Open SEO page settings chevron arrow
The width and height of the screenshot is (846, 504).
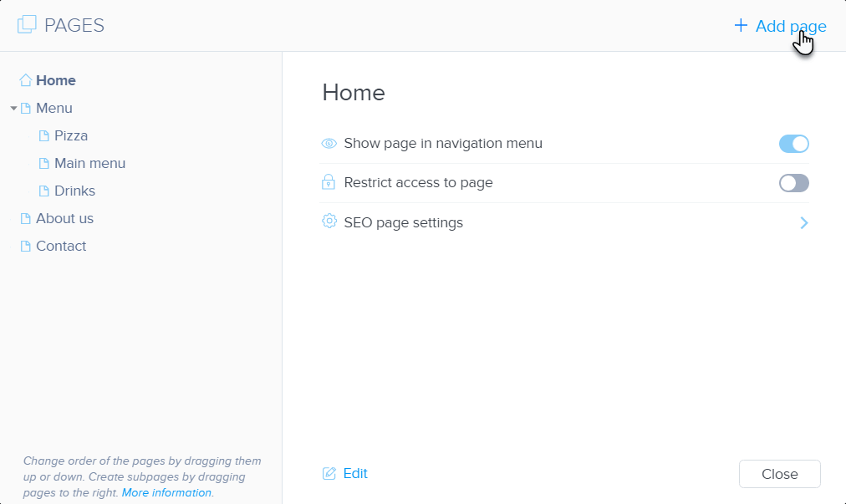tap(803, 222)
